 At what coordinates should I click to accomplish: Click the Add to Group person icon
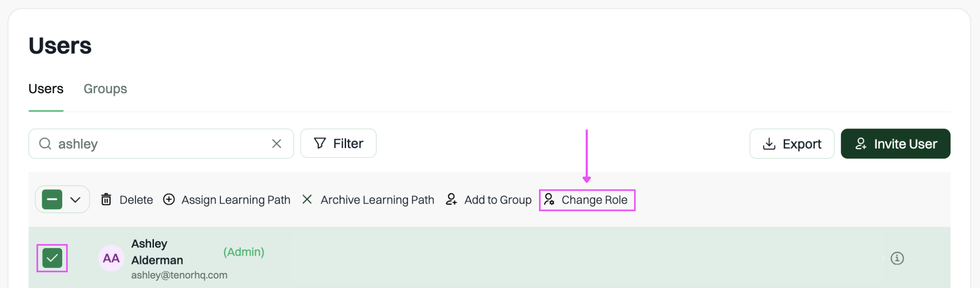451,199
